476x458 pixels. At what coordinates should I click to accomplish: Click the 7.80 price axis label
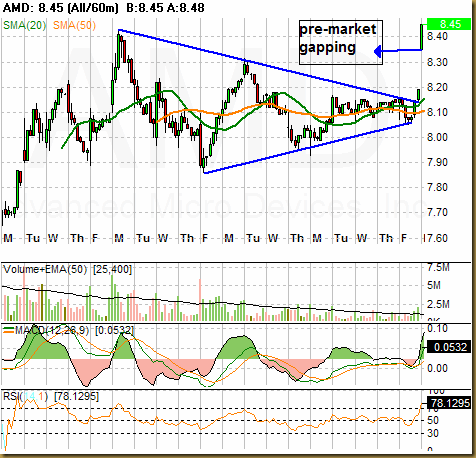[x=437, y=187]
